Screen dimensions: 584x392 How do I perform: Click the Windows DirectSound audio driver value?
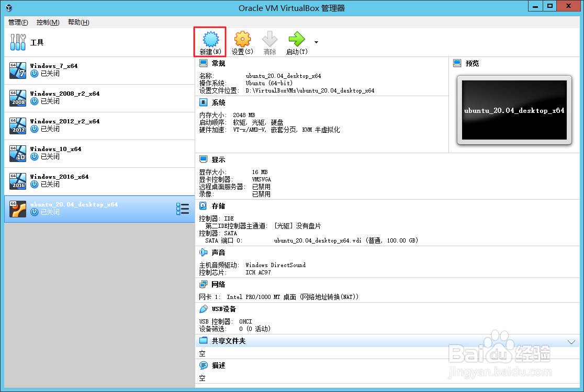276,265
